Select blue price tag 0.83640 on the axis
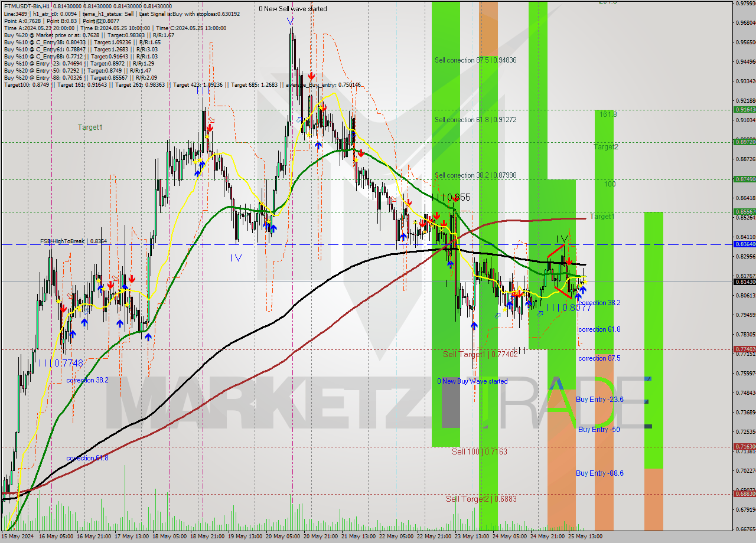 (744, 244)
